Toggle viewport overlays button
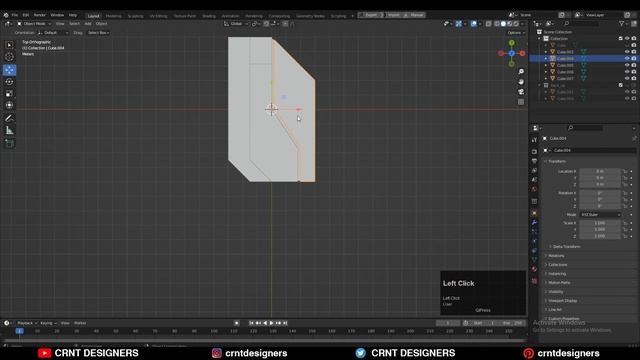This screenshot has height=360, width=640. click(473, 24)
